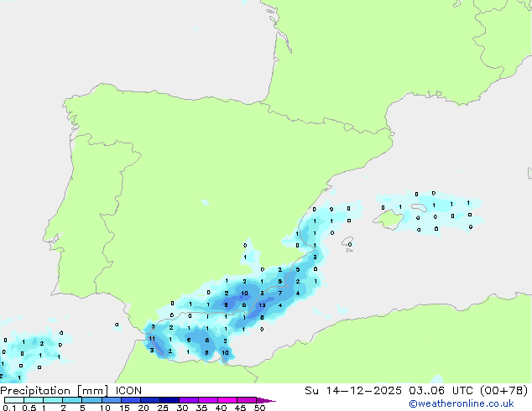The width and height of the screenshot is (532, 411).
Task: Click the Menorca island outline
Action: pos(419,207)
